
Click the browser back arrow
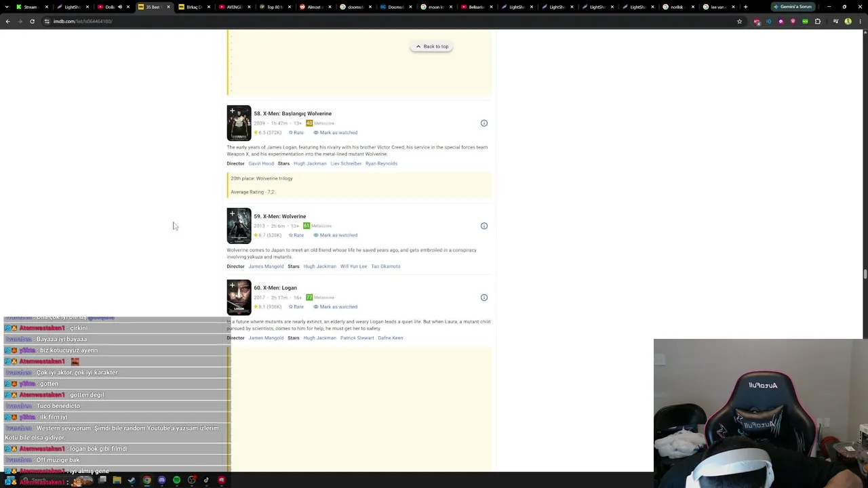click(x=7, y=21)
